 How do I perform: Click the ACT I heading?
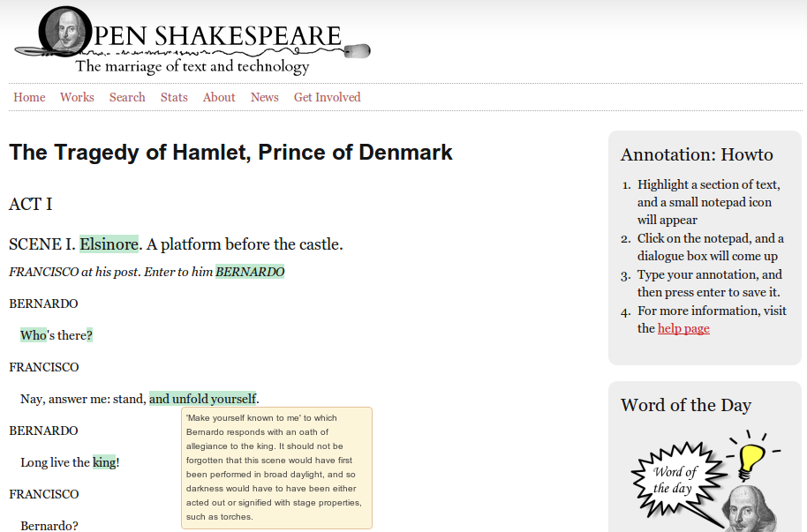point(30,205)
